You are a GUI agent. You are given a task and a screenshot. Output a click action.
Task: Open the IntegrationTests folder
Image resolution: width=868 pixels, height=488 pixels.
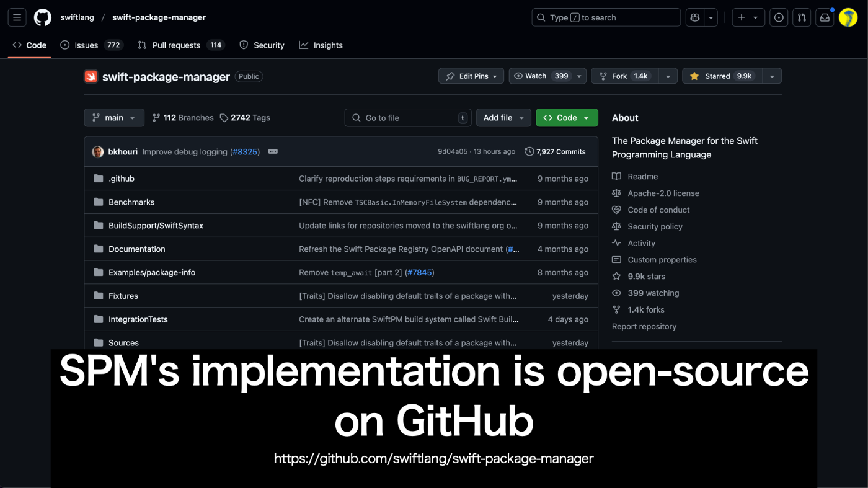point(138,320)
